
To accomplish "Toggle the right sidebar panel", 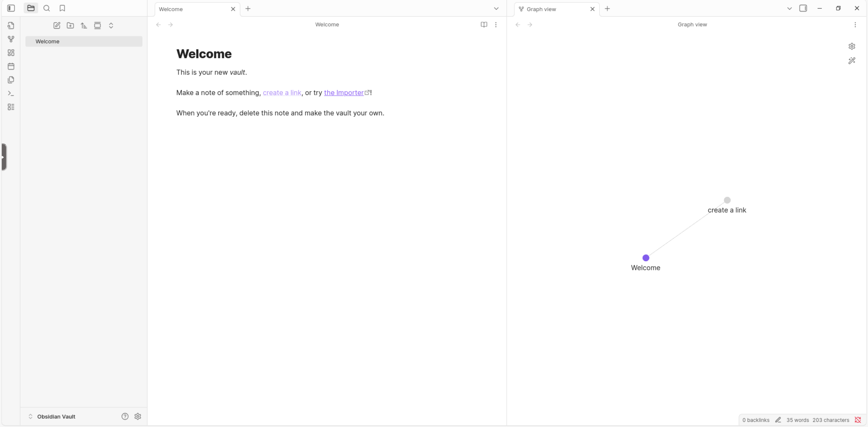I will coord(803,8).
